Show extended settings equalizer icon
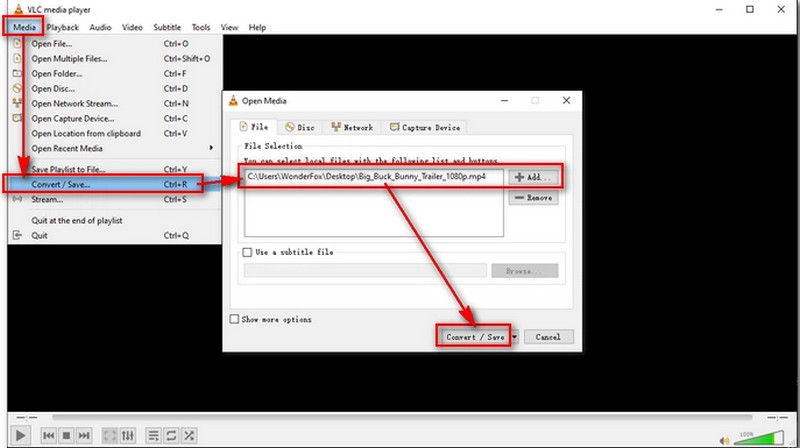800x448 pixels. tap(128, 436)
